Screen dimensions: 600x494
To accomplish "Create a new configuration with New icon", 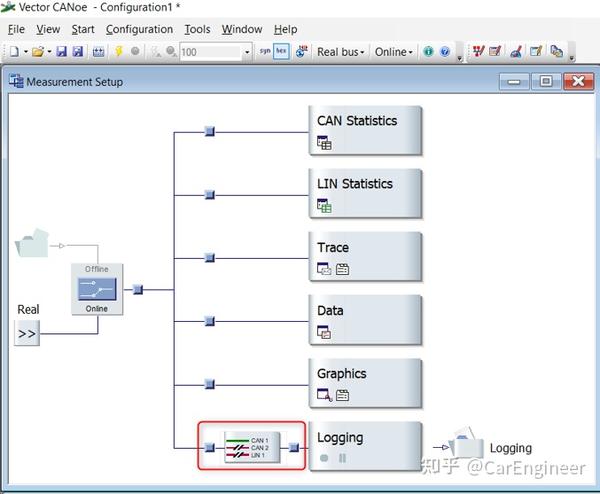I will click(14, 51).
